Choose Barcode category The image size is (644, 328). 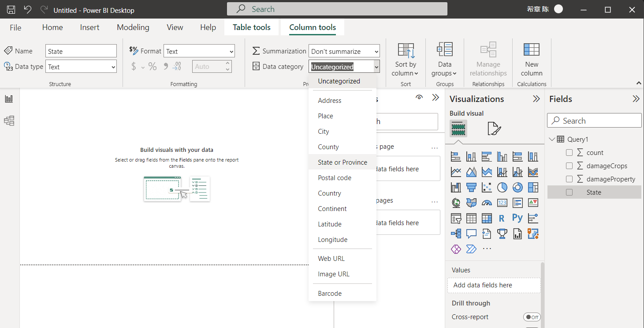click(x=342, y=294)
